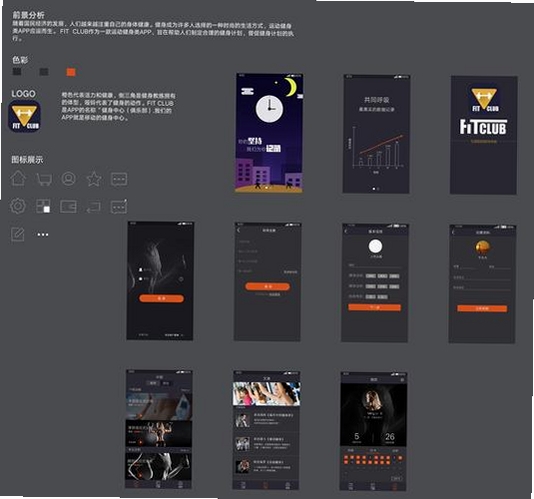Click the star favorites icon
This screenshot has height=499, width=534.
click(x=94, y=179)
